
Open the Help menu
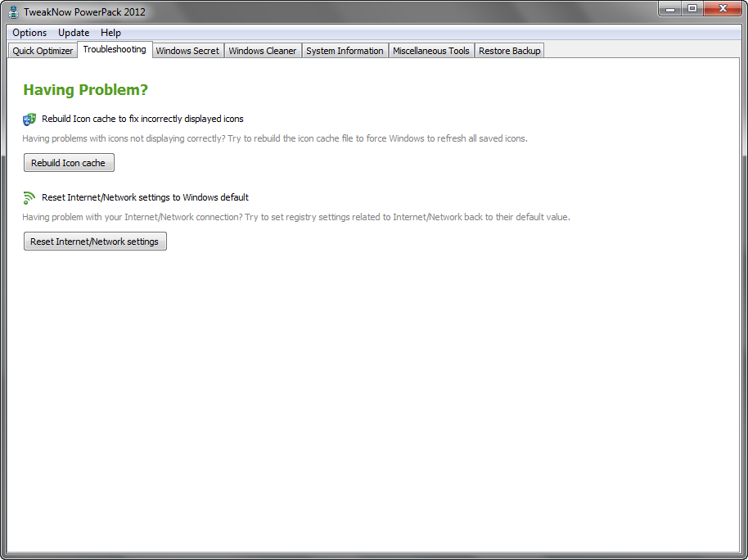click(110, 33)
